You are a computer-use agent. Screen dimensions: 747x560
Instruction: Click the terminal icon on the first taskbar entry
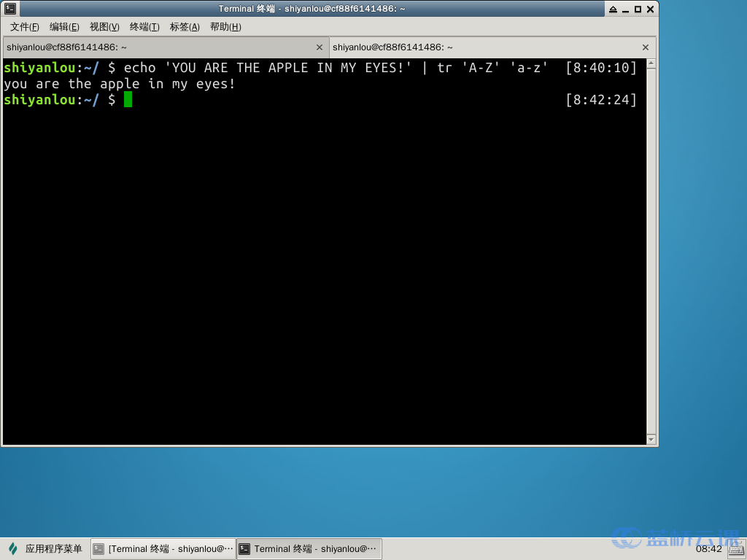(x=98, y=548)
